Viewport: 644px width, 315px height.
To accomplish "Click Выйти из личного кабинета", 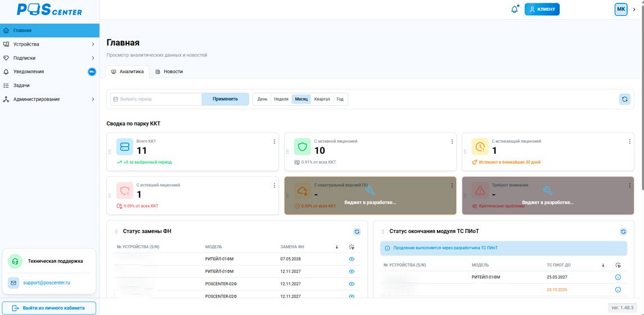I will pos(49,308).
